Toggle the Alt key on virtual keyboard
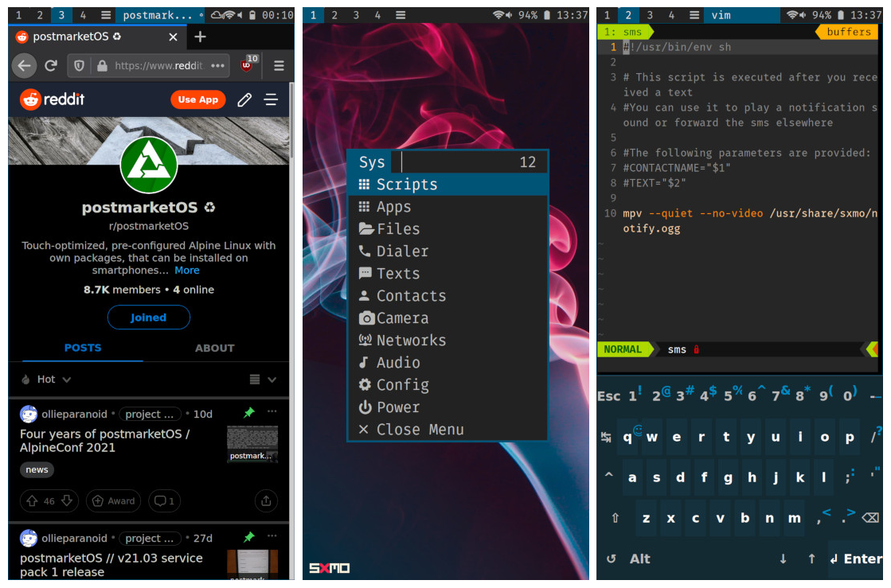 coord(640,559)
